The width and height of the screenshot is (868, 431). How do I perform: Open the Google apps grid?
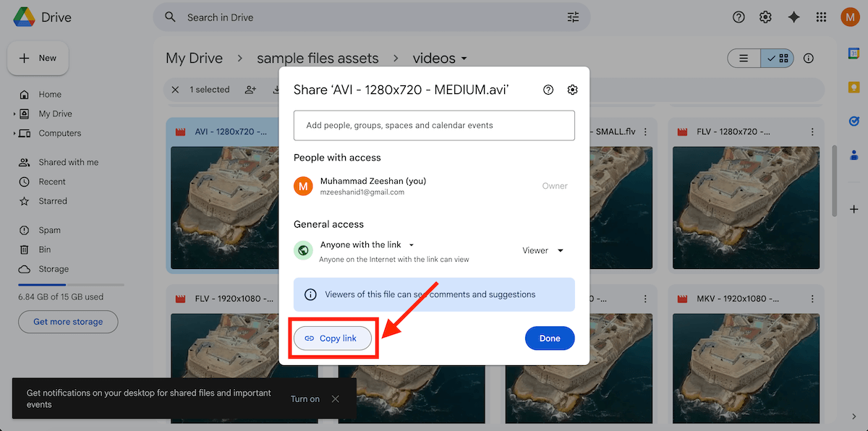[821, 17]
